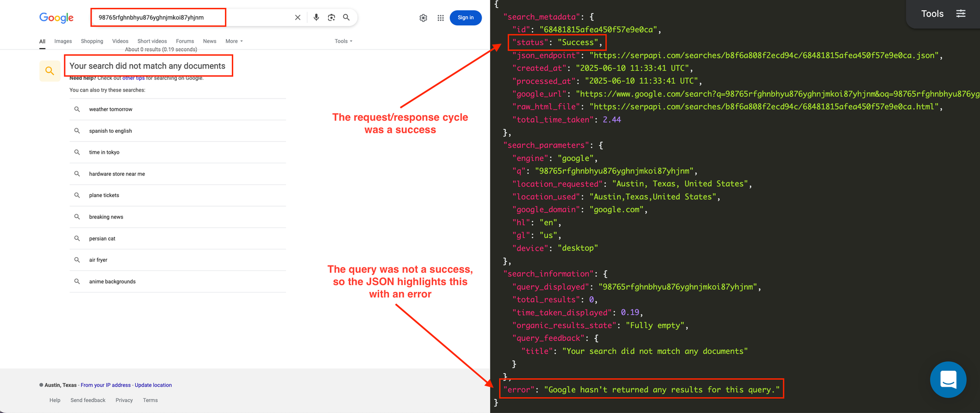This screenshot has height=413, width=980.
Task: Click the yellow no-results search icon
Action: pos(49,71)
